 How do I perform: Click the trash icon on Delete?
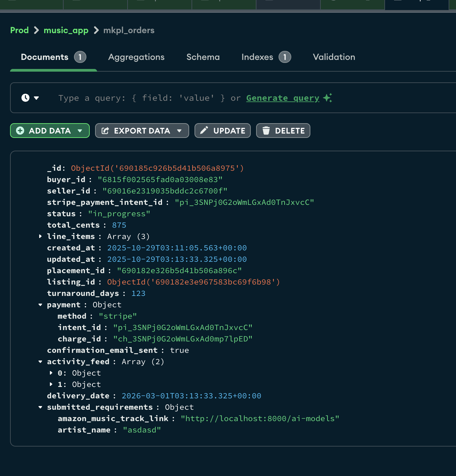coord(266,131)
